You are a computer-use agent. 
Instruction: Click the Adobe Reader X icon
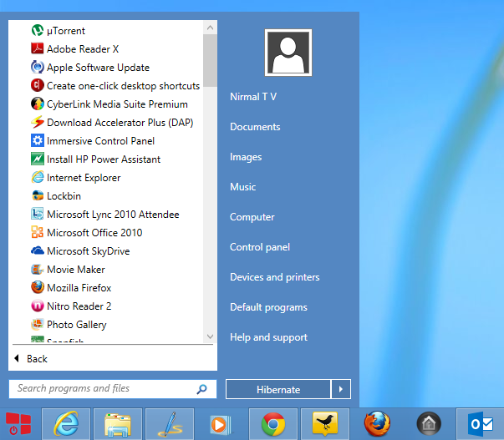(38, 48)
